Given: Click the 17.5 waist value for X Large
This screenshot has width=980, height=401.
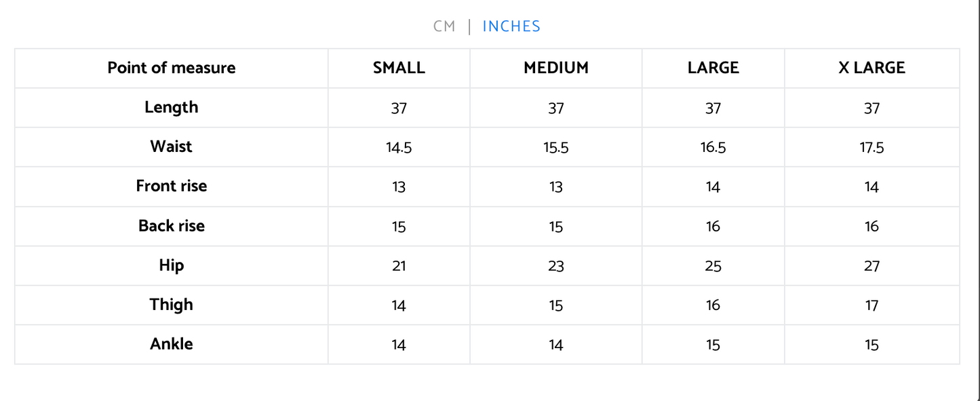Looking at the screenshot, I should click(x=871, y=148).
